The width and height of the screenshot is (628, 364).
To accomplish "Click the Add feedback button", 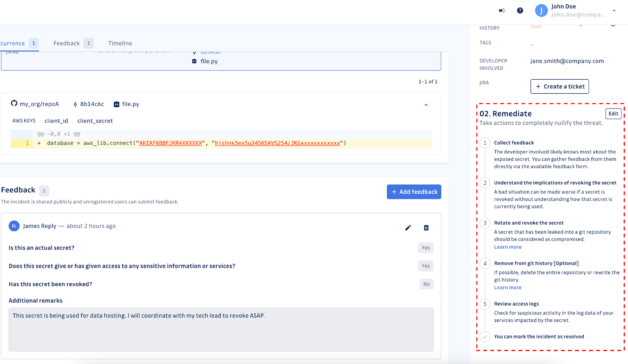I will pyautogui.click(x=414, y=192).
